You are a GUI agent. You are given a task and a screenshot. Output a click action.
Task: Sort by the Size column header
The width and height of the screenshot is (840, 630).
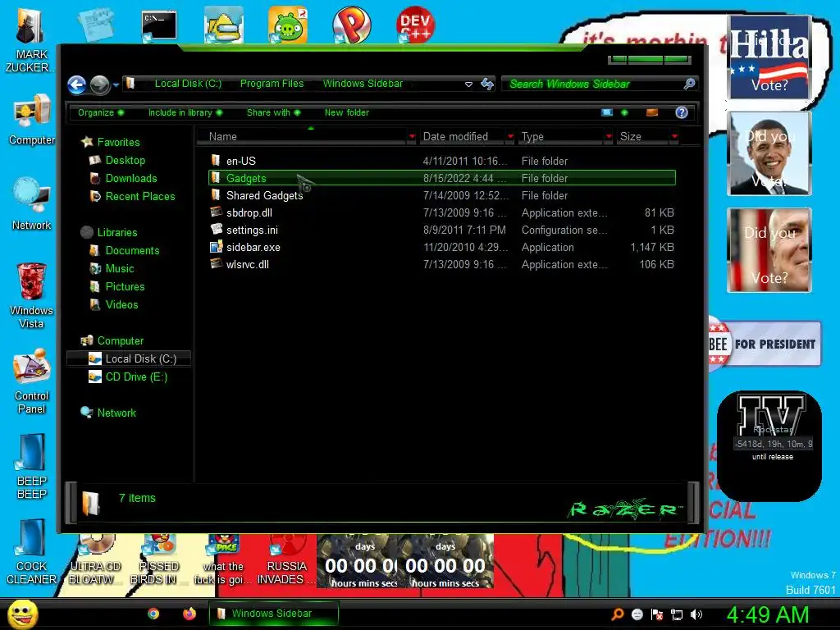643,137
